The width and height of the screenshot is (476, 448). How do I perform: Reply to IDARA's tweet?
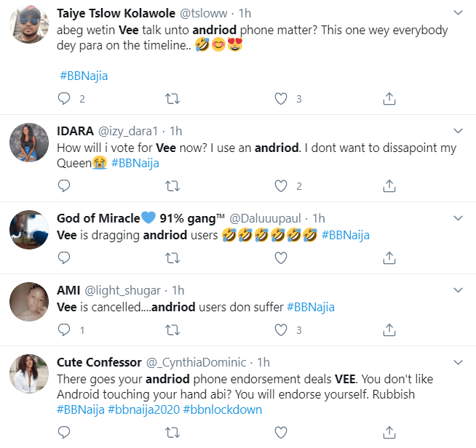point(64,186)
